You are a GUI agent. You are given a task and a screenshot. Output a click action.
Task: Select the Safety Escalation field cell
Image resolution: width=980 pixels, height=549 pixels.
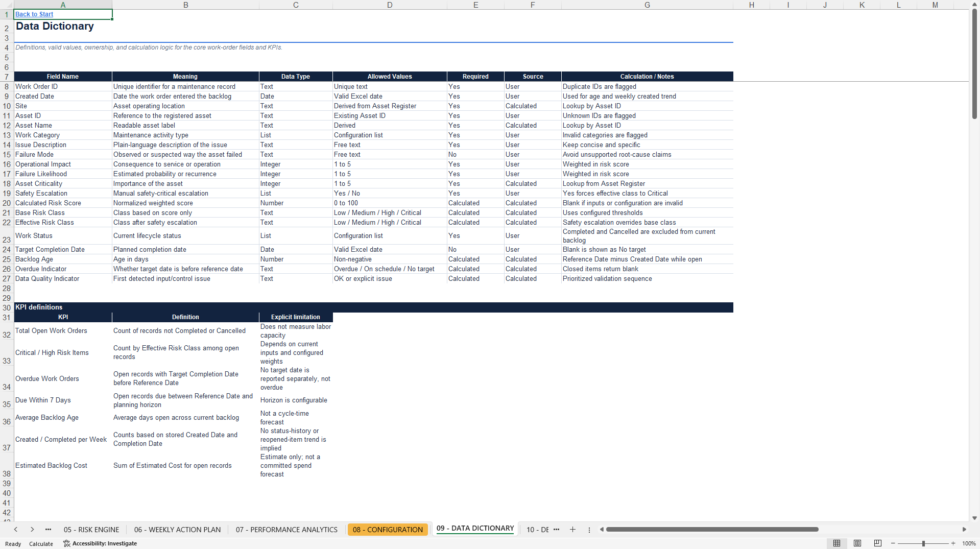(x=63, y=194)
